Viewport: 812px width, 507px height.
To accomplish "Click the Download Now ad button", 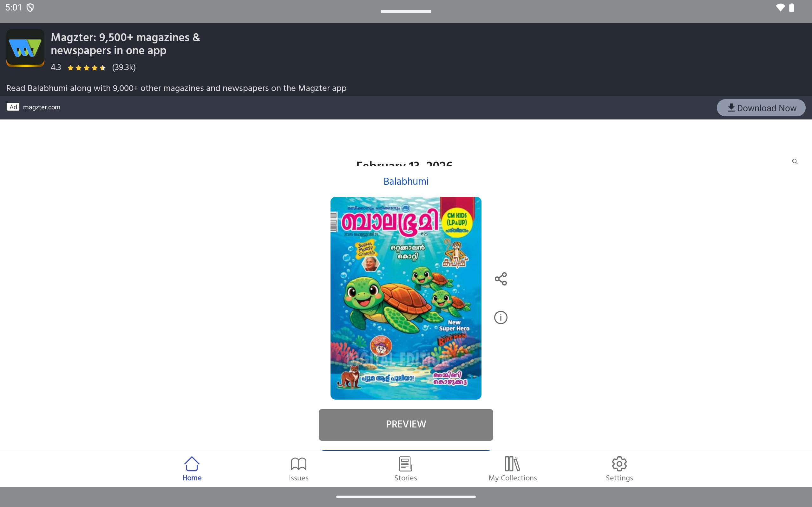I will [x=761, y=108].
